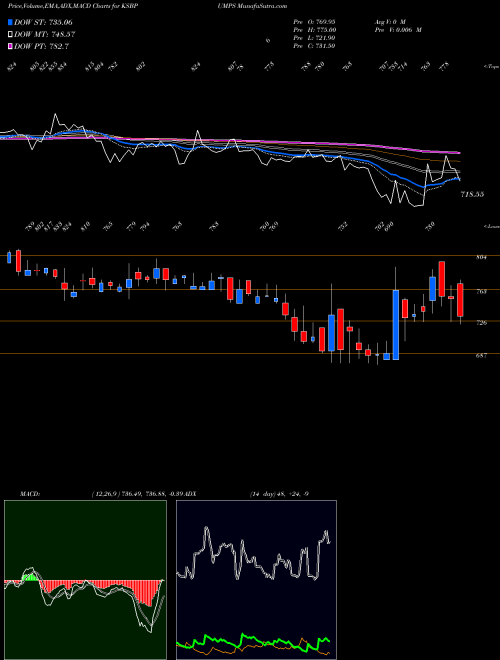500x660 pixels.
Task: Click the 'Avg V: 0 M' label
Action: point(389,21)
